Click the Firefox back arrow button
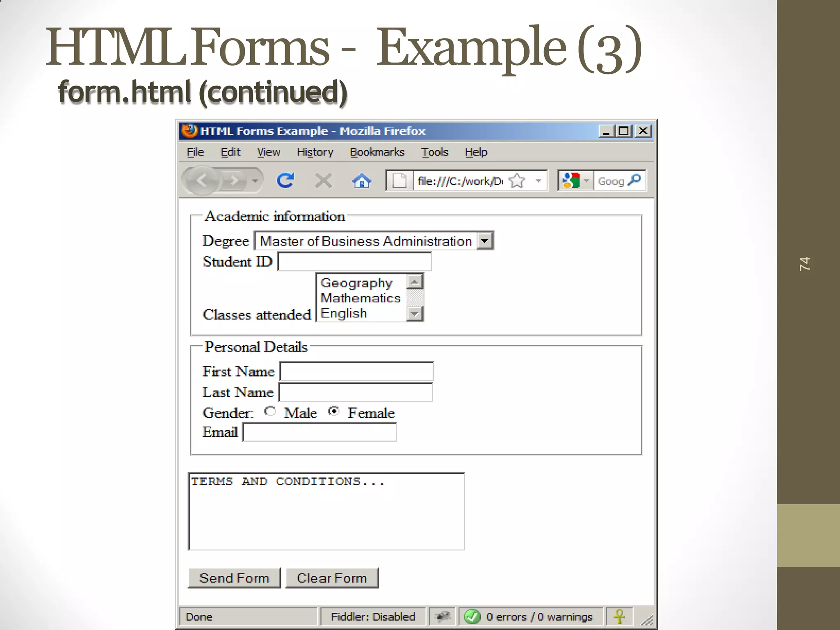840x630 pixels. [201, 180]
